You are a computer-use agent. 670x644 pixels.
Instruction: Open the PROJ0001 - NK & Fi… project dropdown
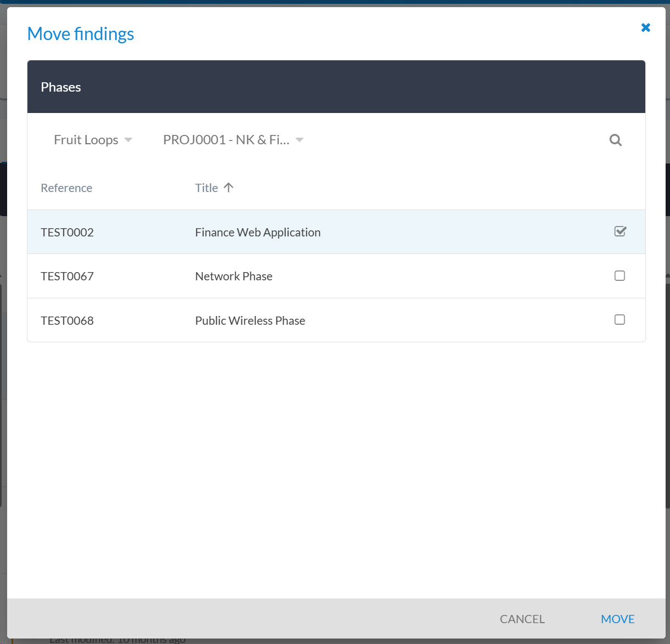click(x=226, y=140)
